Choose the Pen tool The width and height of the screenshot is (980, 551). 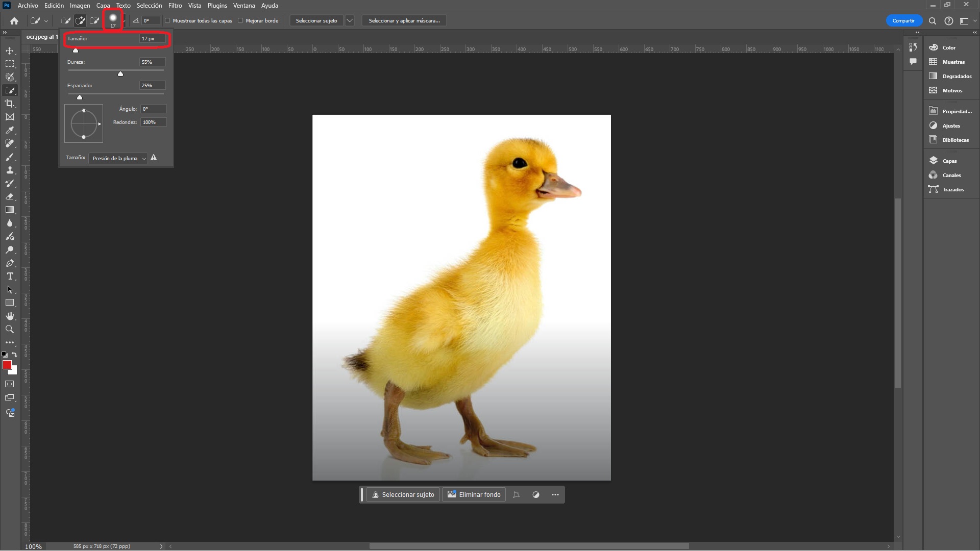click(x=10, y=263)
